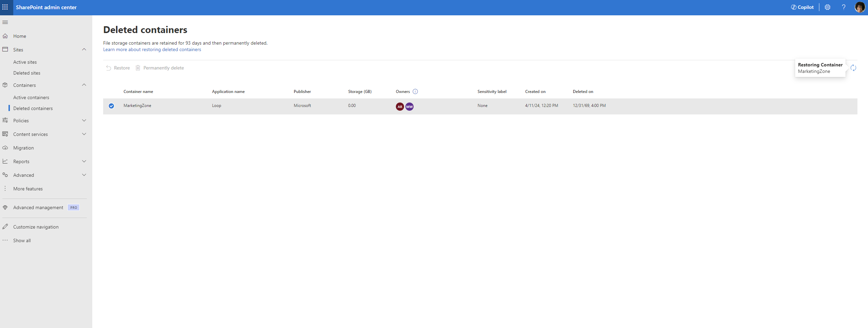Click the Home house icon
This screenshot has height=328, width=868.
click(x=5, y=36)
